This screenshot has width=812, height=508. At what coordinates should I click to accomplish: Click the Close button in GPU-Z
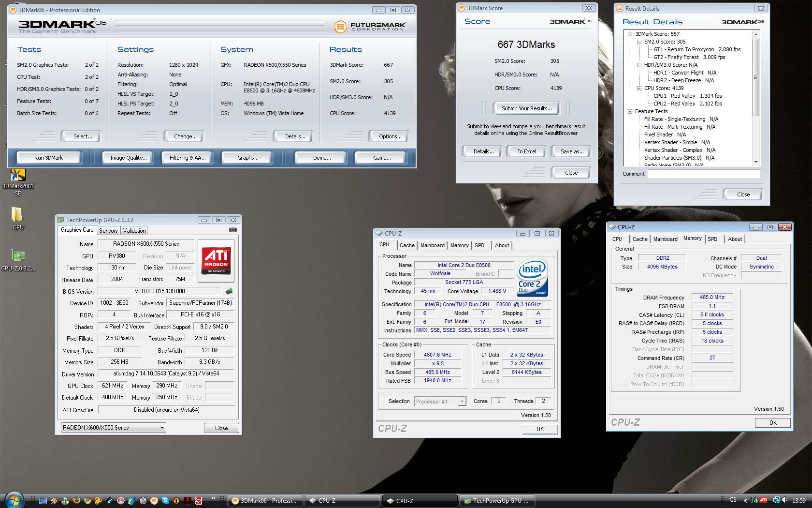coord(221,428)
